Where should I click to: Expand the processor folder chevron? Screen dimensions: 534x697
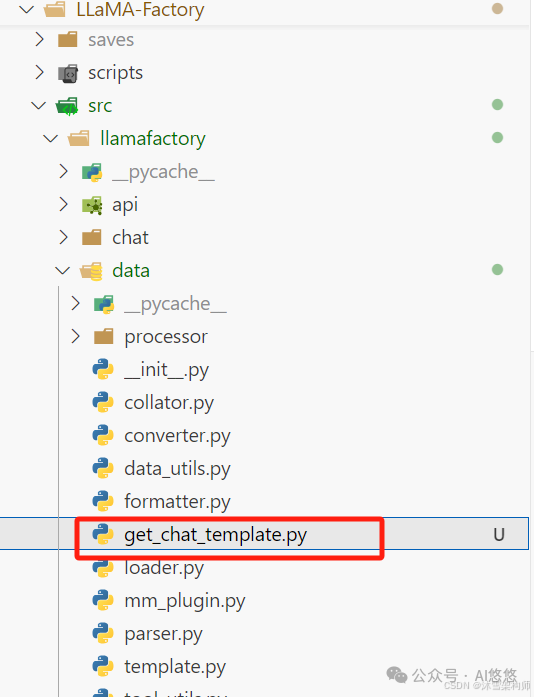pos(76,336)
